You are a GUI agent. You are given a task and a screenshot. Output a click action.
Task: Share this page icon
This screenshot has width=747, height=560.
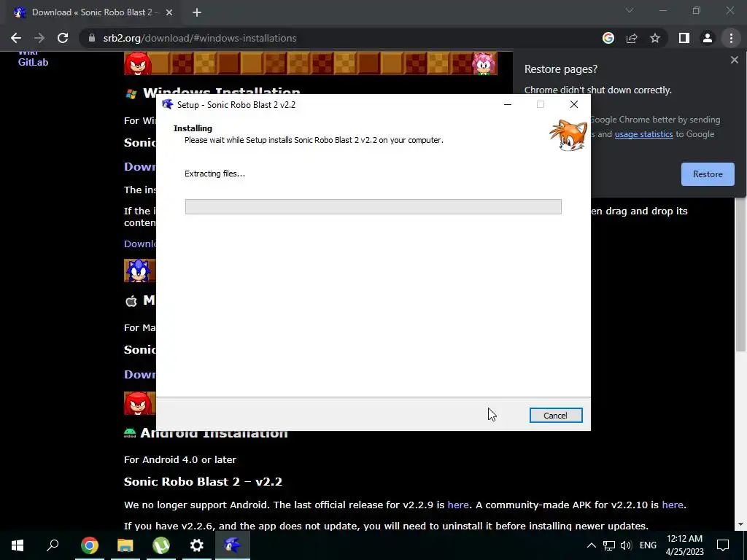tap(632, 38)
